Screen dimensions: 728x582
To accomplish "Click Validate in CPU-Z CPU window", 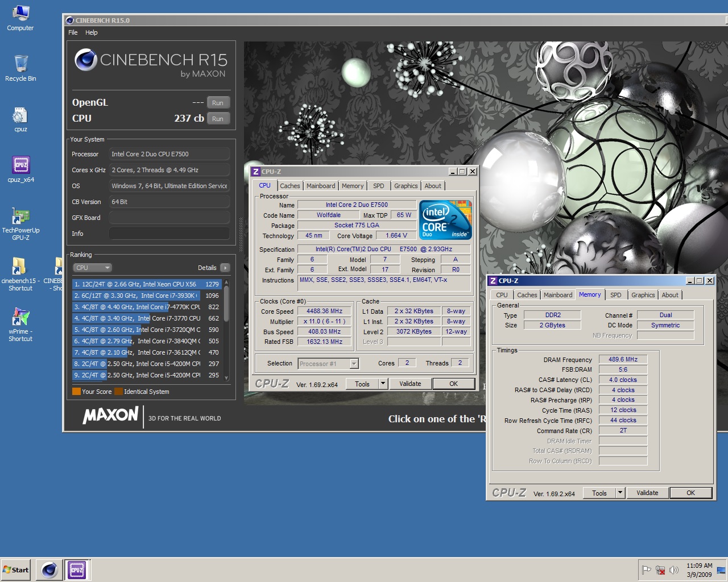I will point(410,384).
